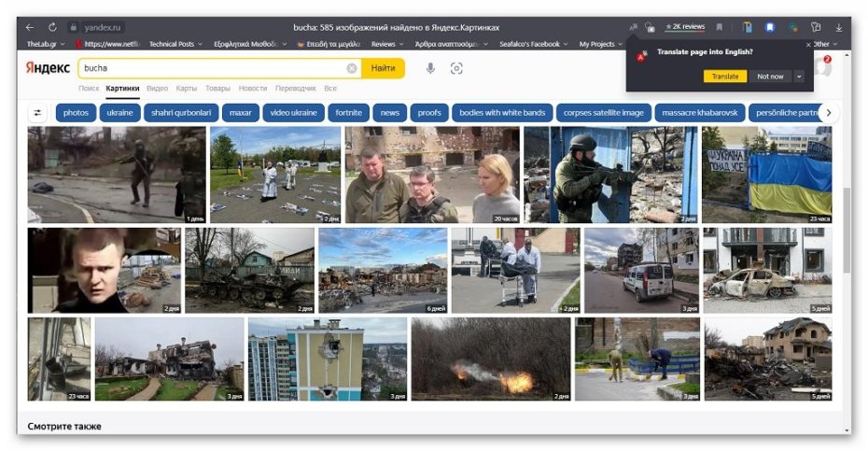868x451 pixels.
Task: Select massacre khabarovsk chip
Action: click(x=700, y=112)
